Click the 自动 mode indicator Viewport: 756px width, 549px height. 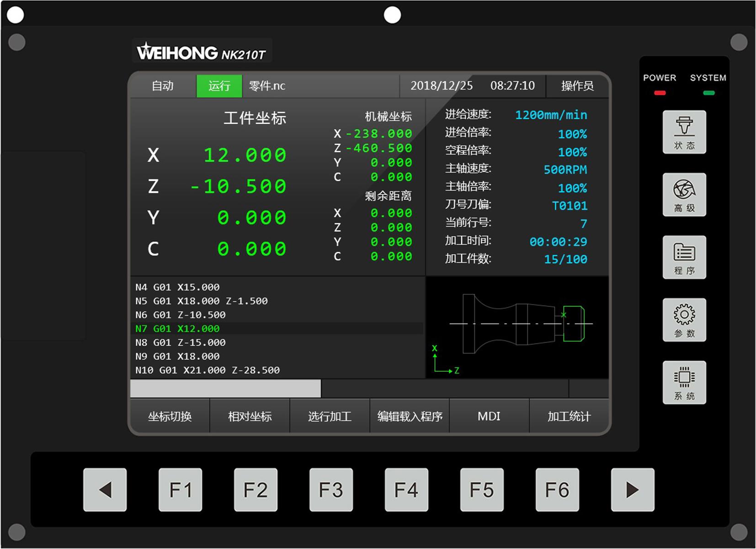click(x=163, y=86)
